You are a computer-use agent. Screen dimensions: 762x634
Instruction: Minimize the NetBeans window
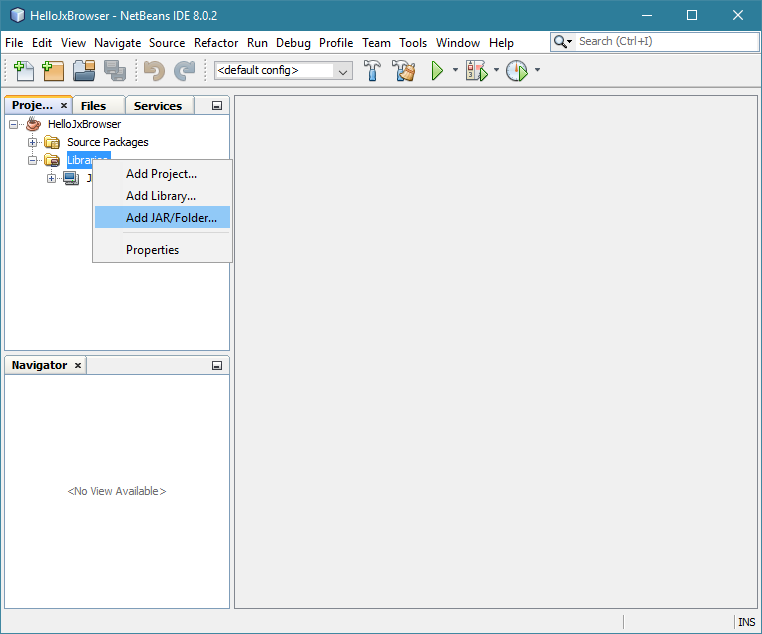[x=647, y=16]
